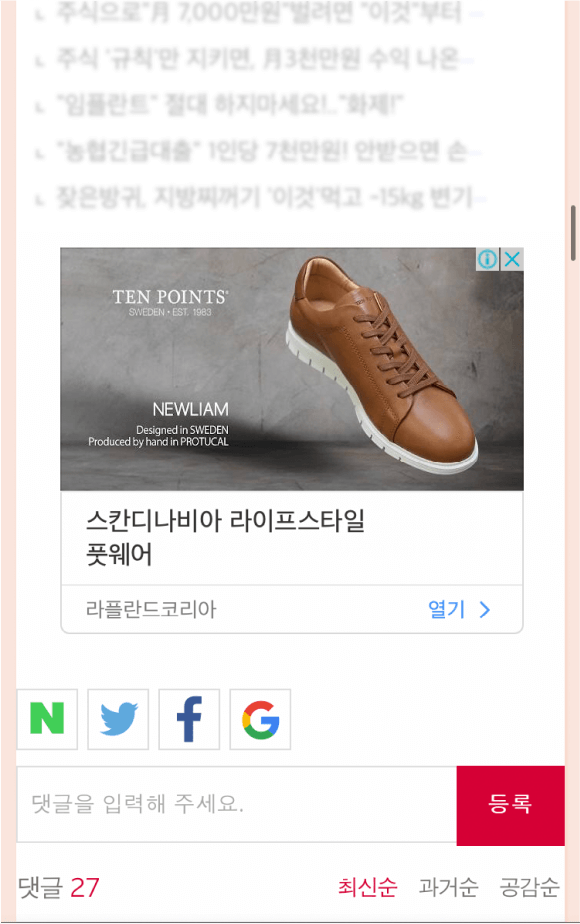
Task: Click the brown sneaker ad image
Action: pyautogui.click(x=292, y=369)
